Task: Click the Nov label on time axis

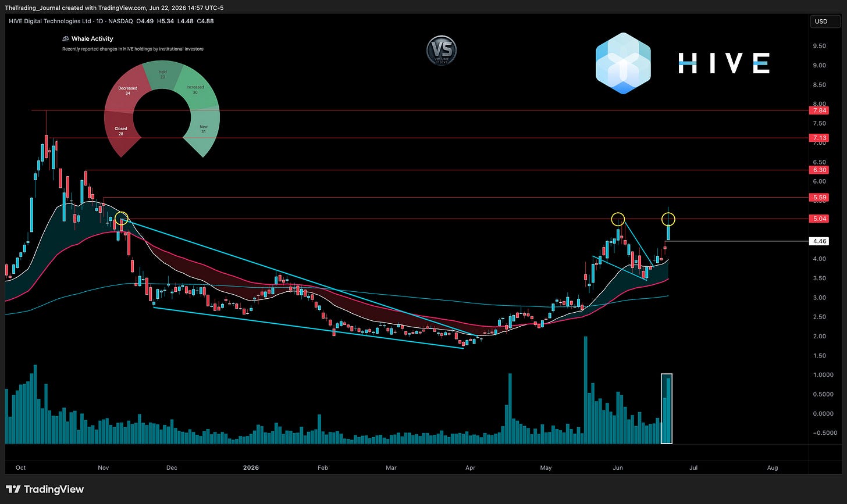Action: click(x=104, y=467)
